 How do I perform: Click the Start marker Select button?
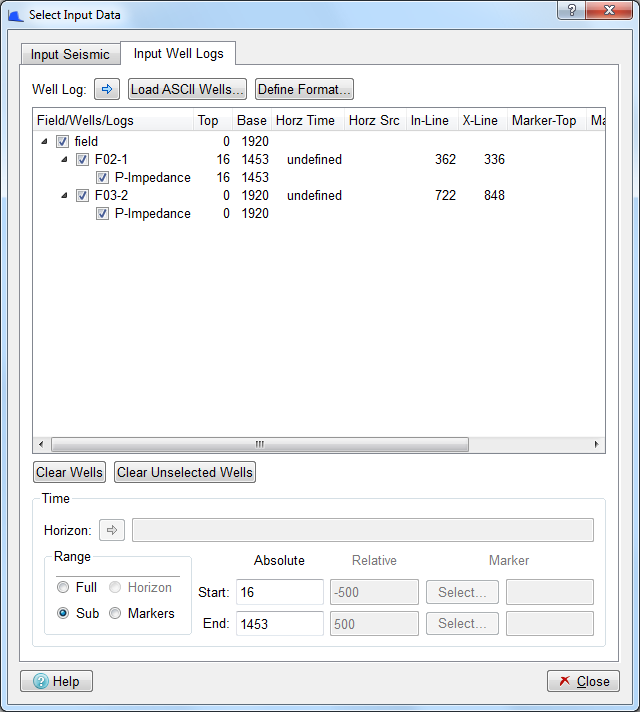coord(462,592)
